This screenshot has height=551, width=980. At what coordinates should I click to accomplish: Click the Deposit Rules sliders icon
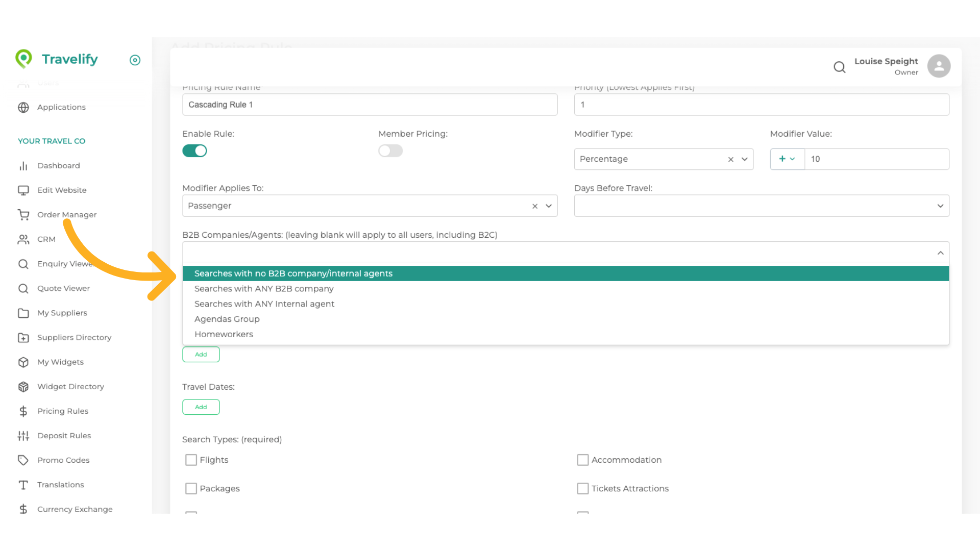[x=23, y=435]
